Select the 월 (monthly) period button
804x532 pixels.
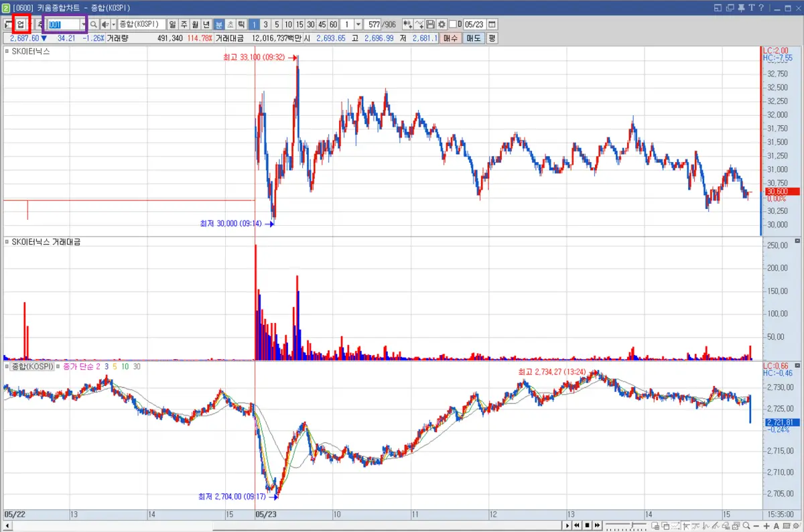(x=195, y=24)
